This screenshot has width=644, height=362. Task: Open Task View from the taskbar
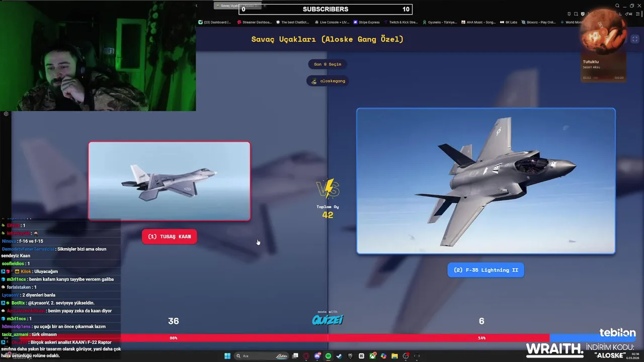pos(295,356)
